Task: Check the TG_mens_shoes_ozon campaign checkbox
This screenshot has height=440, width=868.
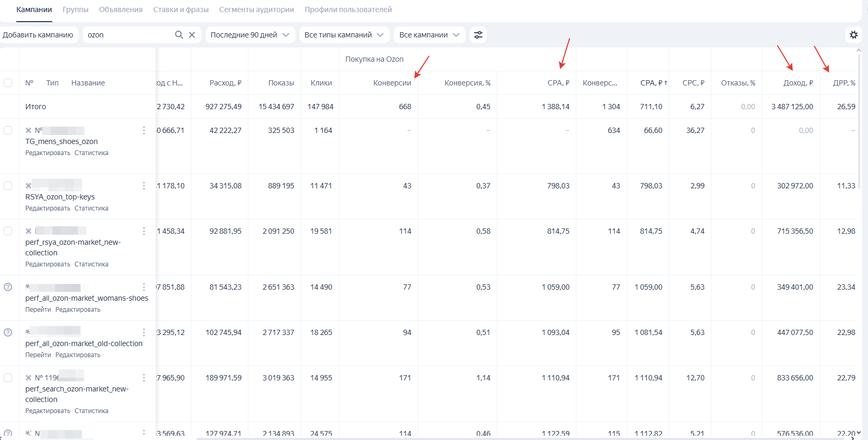Action: 8,130
